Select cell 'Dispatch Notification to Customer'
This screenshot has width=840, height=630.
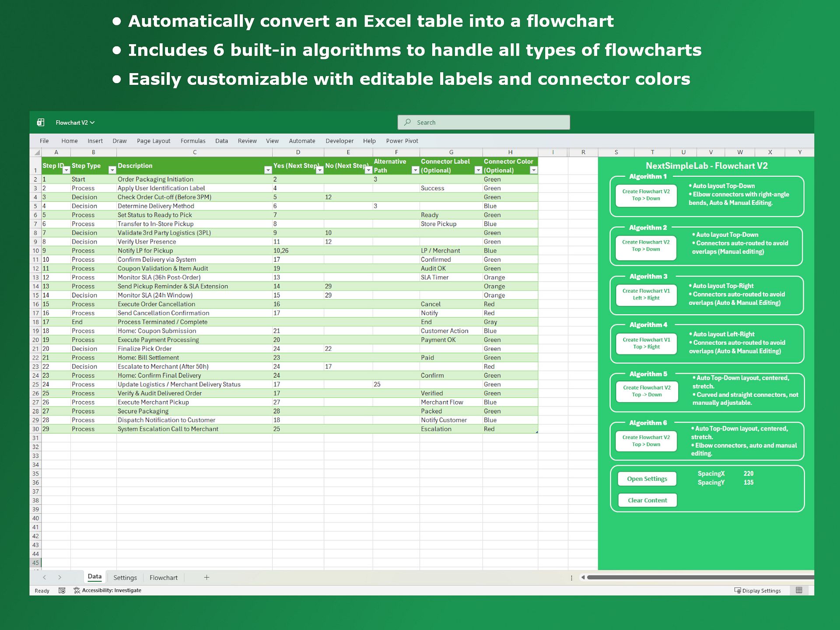pyautogui.click(x=194, y=420)
